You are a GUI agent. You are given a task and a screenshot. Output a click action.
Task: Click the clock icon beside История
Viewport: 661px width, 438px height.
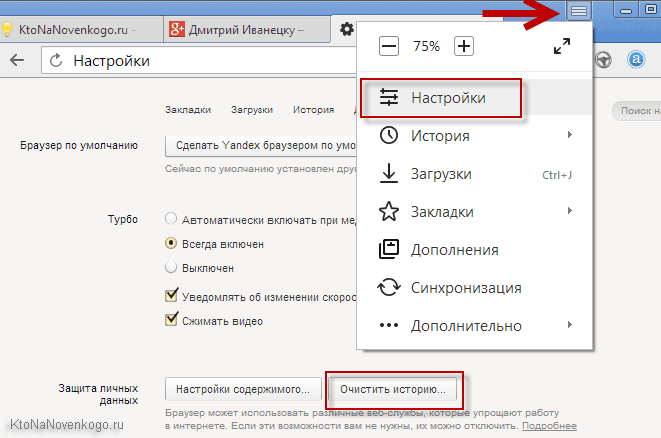[x=389, y=135]
